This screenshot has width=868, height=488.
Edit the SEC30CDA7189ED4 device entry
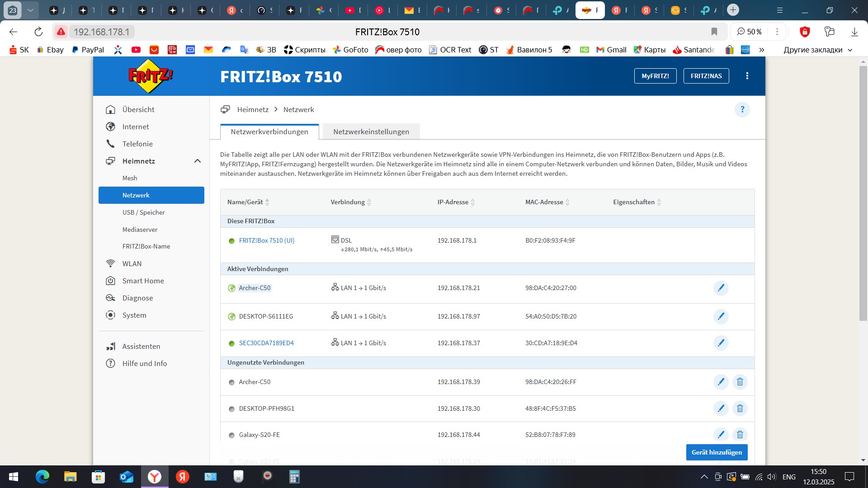(721, 343)
